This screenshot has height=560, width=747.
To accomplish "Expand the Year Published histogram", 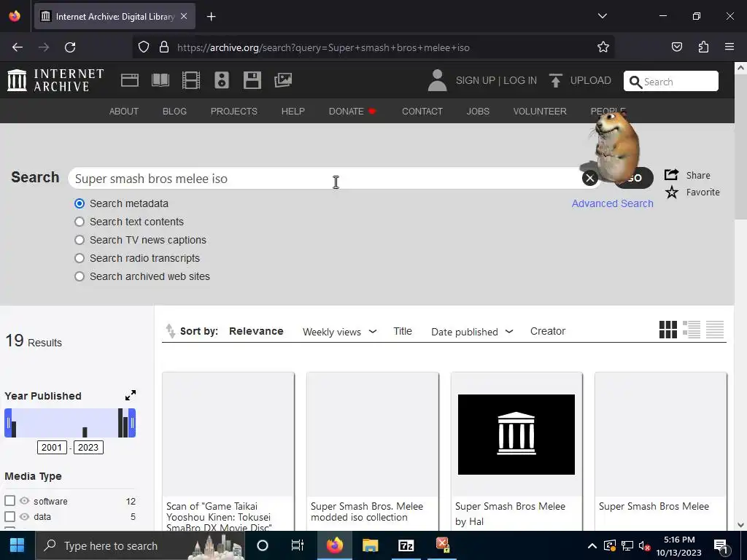I will pyautogui.click(x=130, y=395).
